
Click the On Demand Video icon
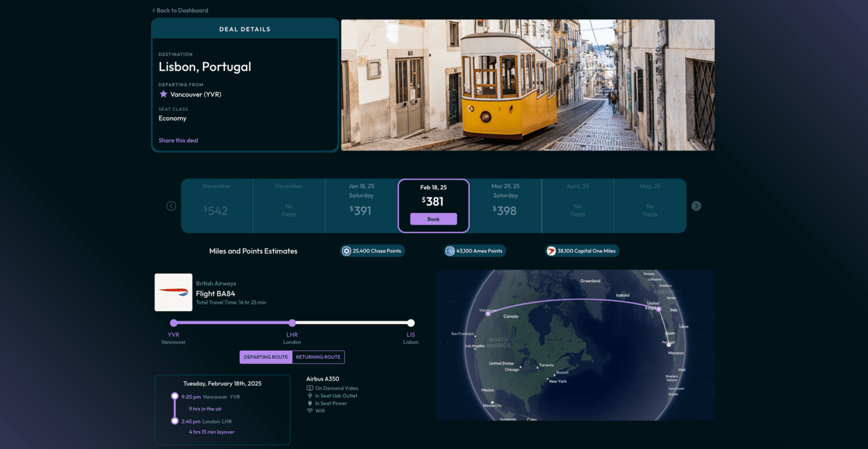coord(310,388)
